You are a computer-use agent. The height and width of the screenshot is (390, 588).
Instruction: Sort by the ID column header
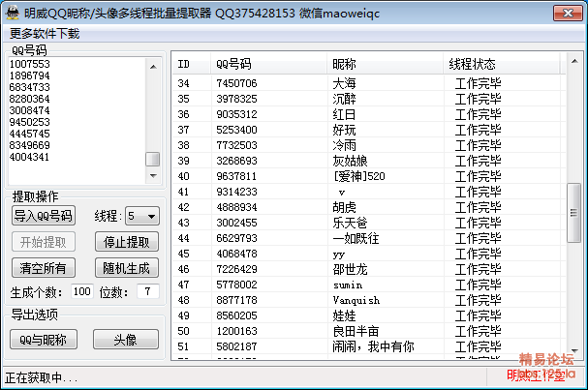[x=191, y=64]
